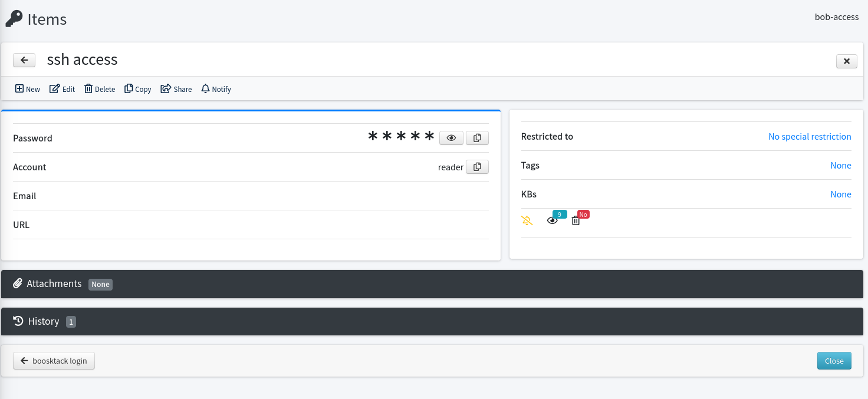Click the back arrow beside ssh access title
This screenshot has height=399, width=868.
pos(24,60)
